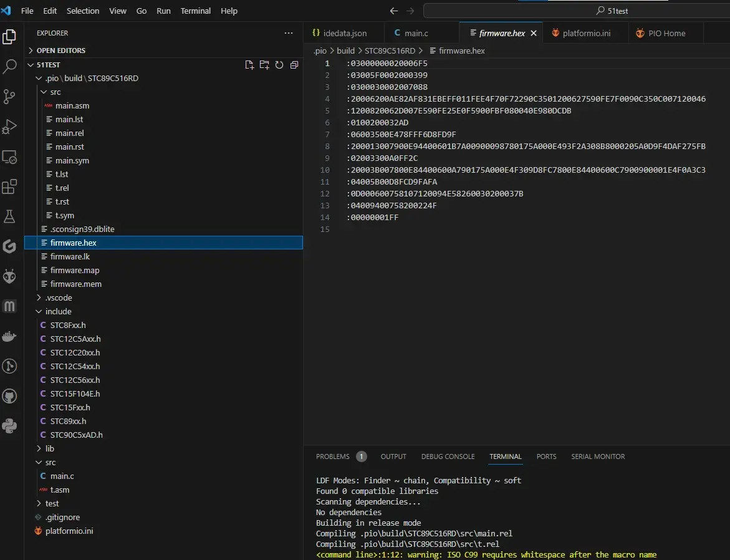Viewport: 730px width, 560px height.
Task: Open the Source Control view
Action: (x=9, y=97)
